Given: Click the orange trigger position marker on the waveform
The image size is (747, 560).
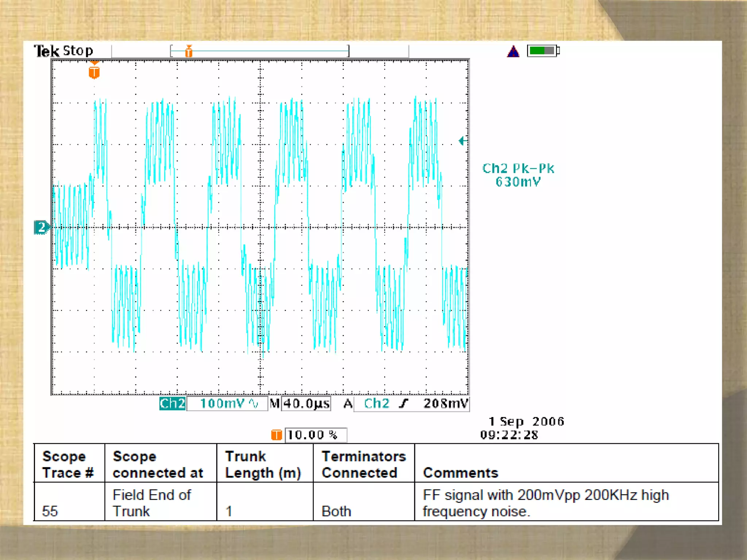Looking at the screenshot, I should click(94, 71).
